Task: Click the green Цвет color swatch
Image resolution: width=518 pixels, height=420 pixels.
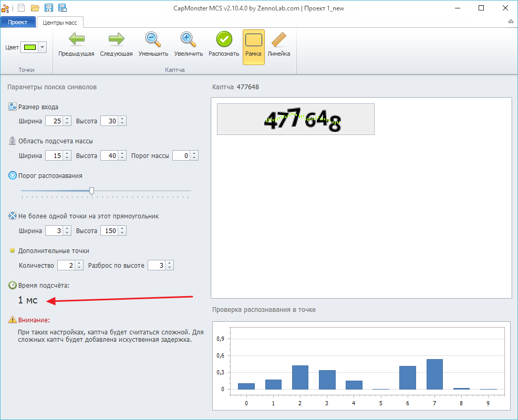Action: click(x=29, y=47)
